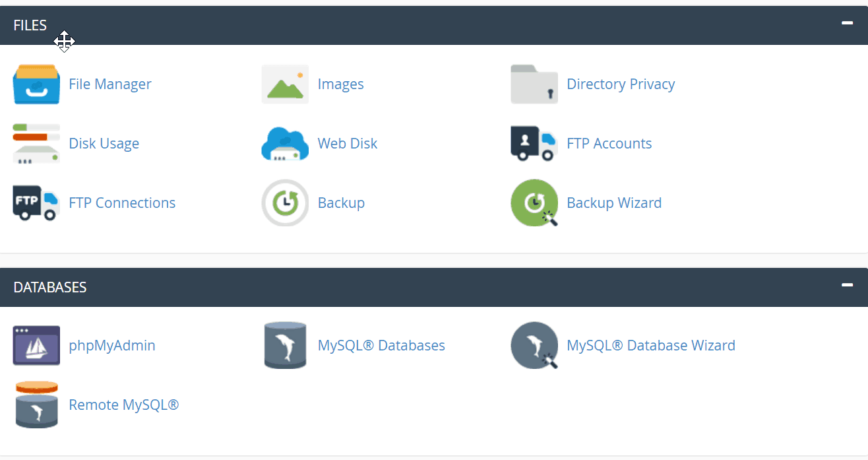Image resolution: width=868 pixels, height=460 pixels.
Task: Click the MySQL Databases dolphin icon
Action: pos(285,345)
